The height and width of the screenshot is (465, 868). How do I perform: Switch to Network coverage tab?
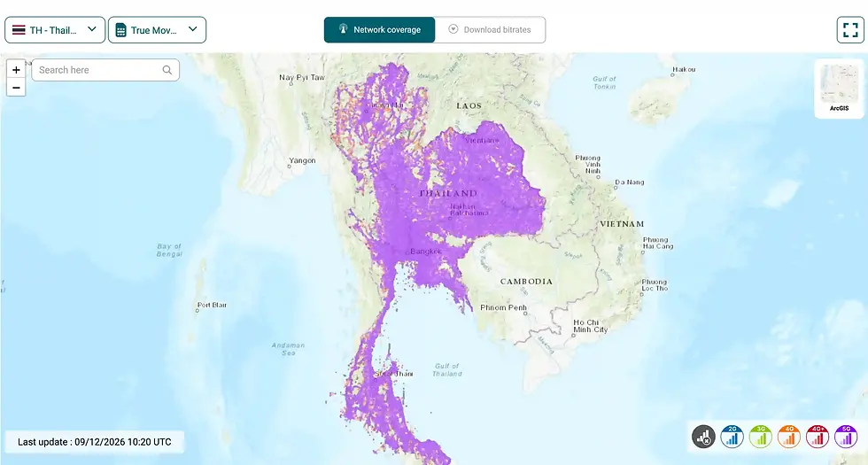[380, 30]
